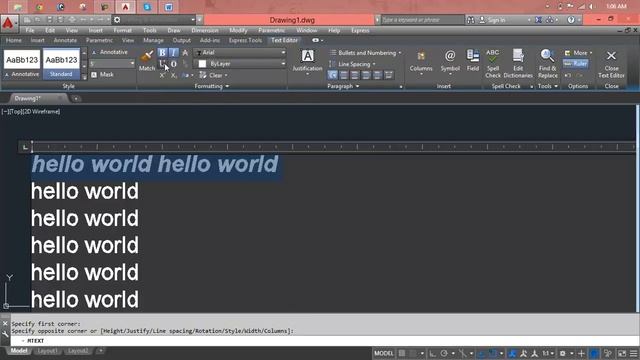640x360 pixels.
Task: Click the Field insert icon
Action: point(473,60)
